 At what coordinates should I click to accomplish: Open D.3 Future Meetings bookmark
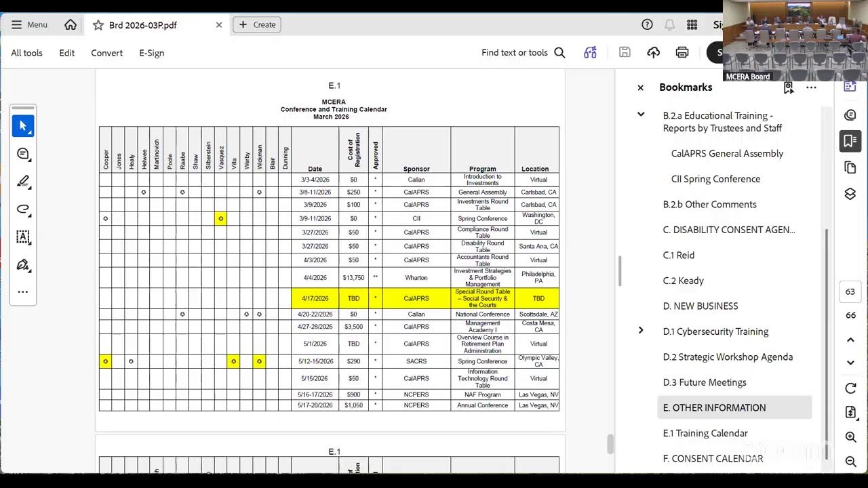pyautogui.click(x=705, y=382)
